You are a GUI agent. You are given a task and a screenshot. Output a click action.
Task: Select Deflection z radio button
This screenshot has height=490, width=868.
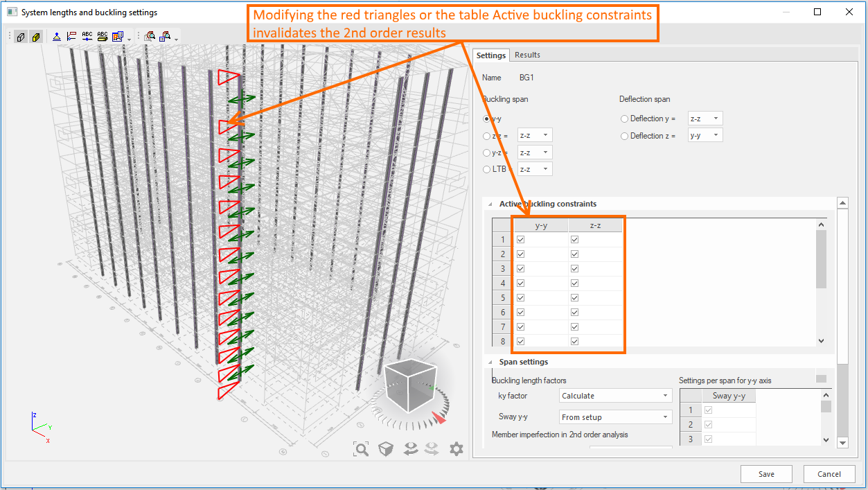tap(625, 136)
